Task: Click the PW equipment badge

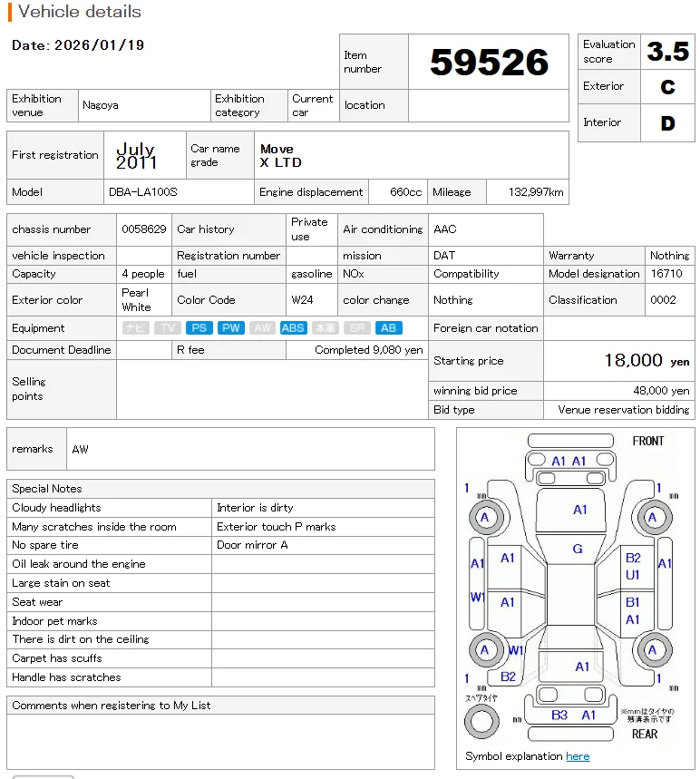Action: [x=231, y=328]
